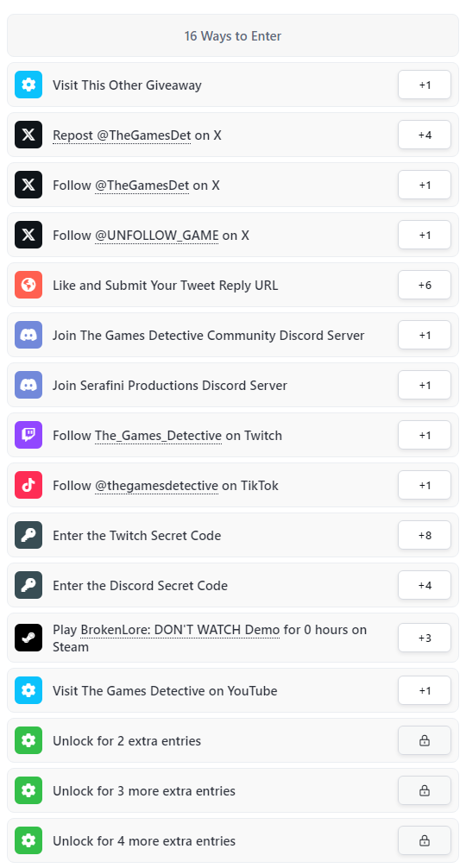466x868 pixels.
Task: Expand Join The Games Detective Community Discord entry
Action: point(233,335)
